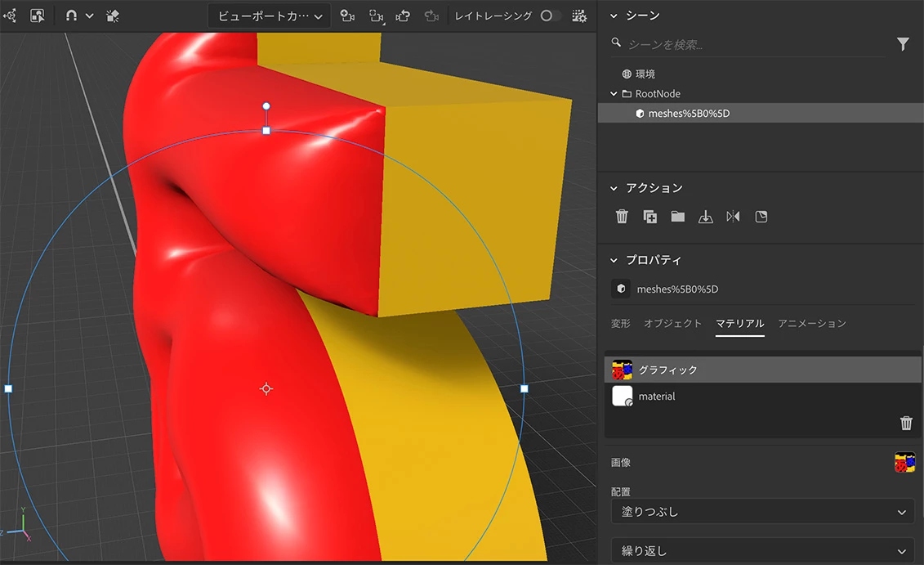
Task: Select the material layer row
Action: click(762, 397)
